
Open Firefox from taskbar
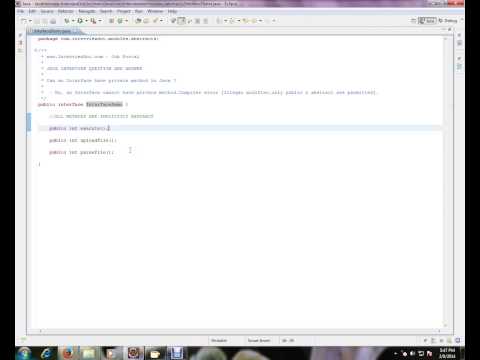[68, 353]
